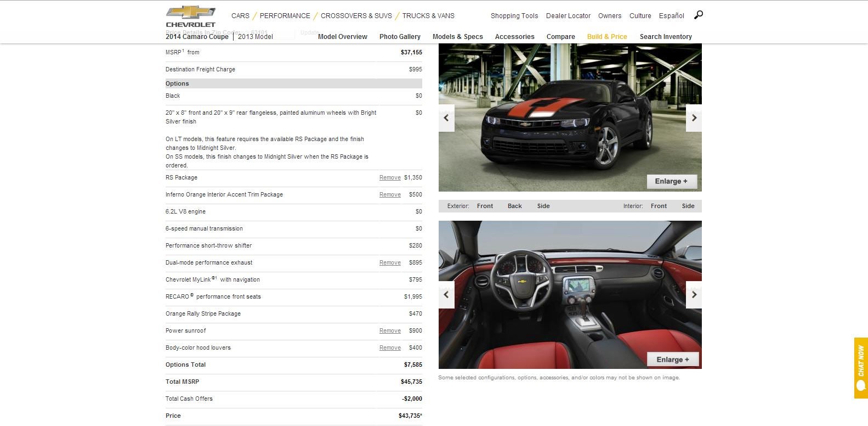Switch site to Español
This screenshot has height=426, width=868.
672,16
